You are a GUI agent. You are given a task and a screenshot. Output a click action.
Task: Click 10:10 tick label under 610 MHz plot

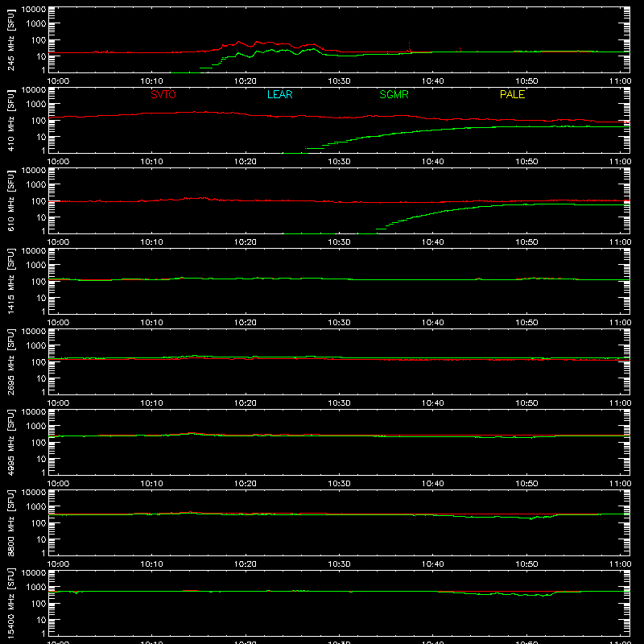coord(152,242)
